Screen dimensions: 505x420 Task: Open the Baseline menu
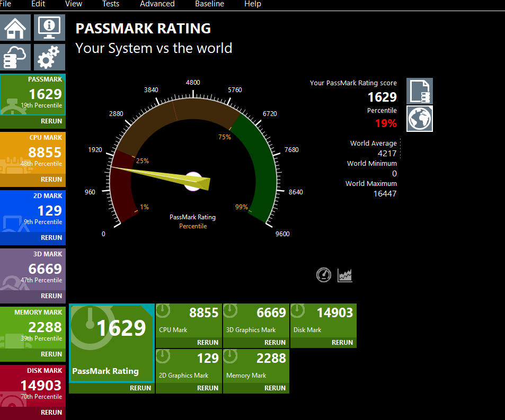point(210,4)
